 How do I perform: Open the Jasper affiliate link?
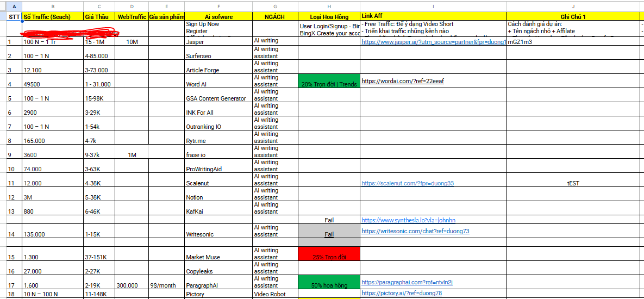coord(433,42)
